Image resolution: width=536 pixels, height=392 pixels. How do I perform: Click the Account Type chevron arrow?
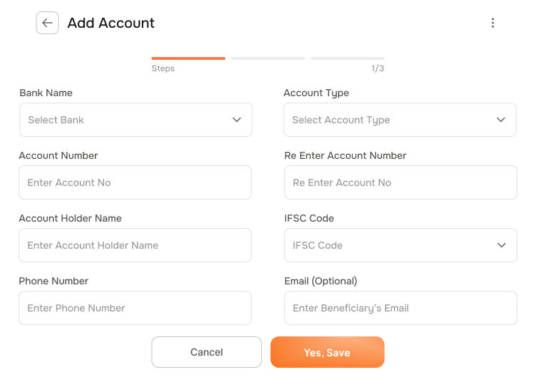click(x=501, y=120)
